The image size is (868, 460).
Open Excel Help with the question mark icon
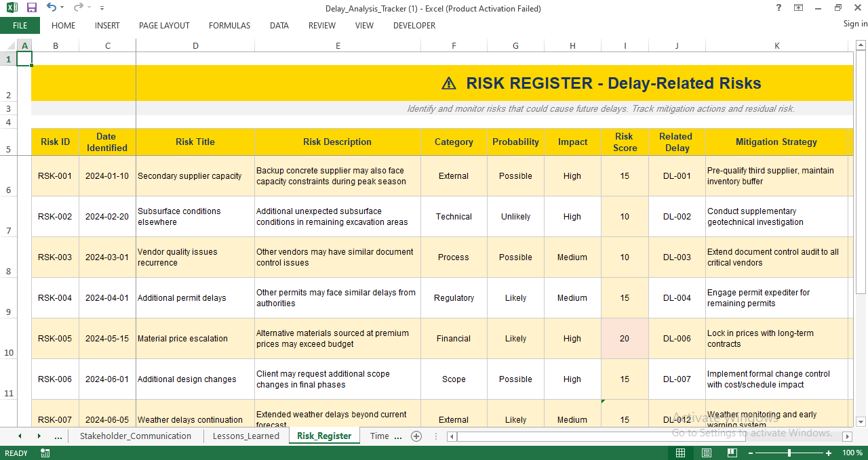pyautogui.click(x=777, y=7)
